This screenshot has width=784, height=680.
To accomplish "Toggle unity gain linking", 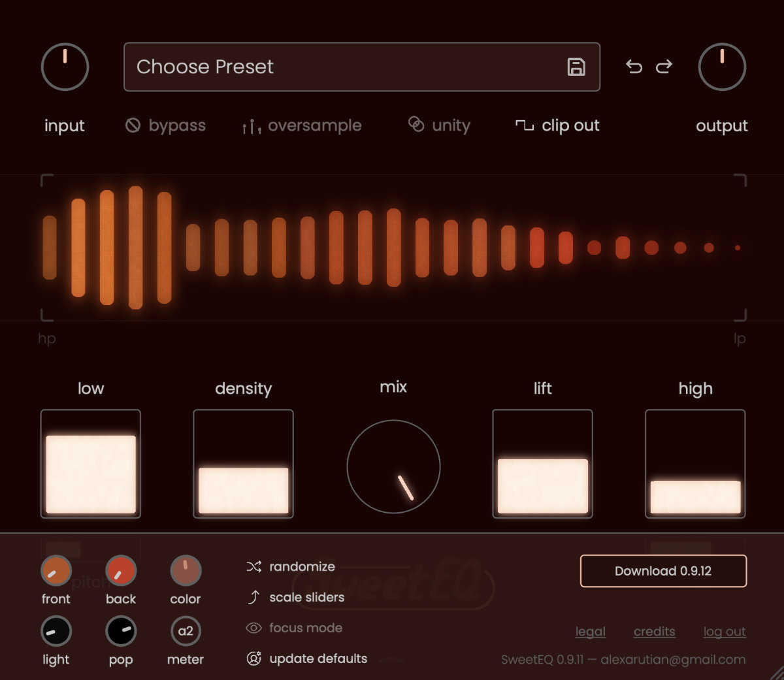I will pyautogui.click(x=439, y=125).
